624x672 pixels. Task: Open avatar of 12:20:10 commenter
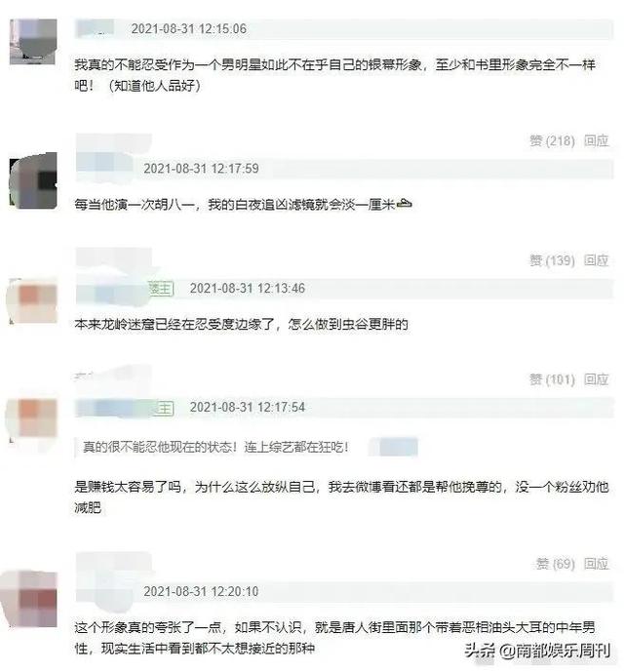click(29, 599)
